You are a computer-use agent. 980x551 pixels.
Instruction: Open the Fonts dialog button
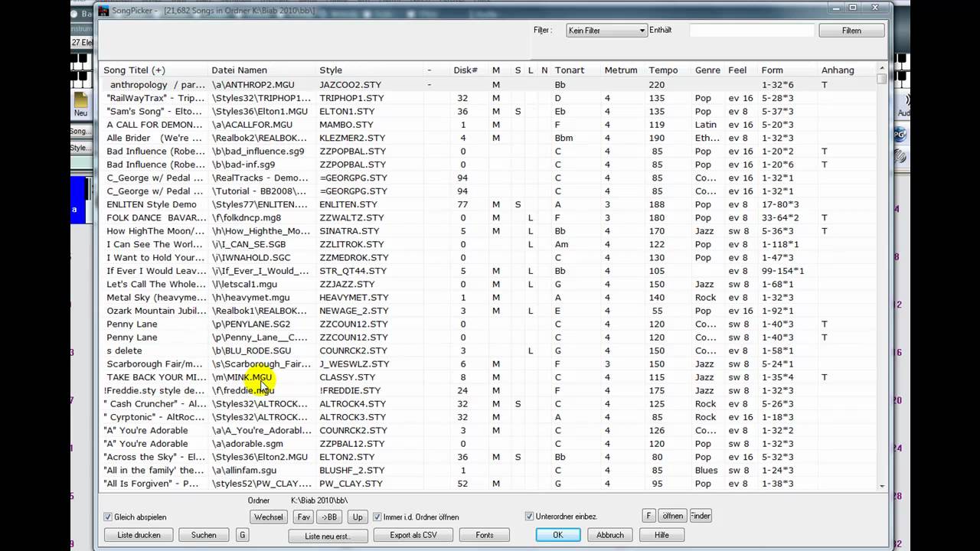point(485,535)
